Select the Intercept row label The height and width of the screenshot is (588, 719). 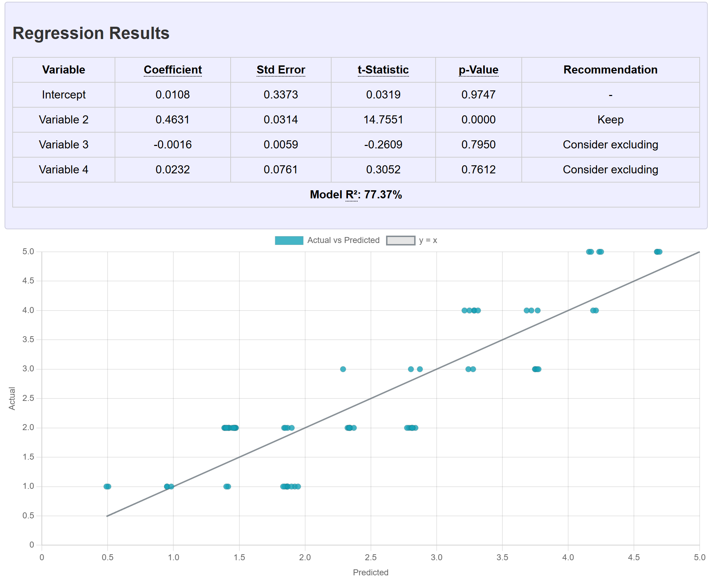[x=64, y=95]
